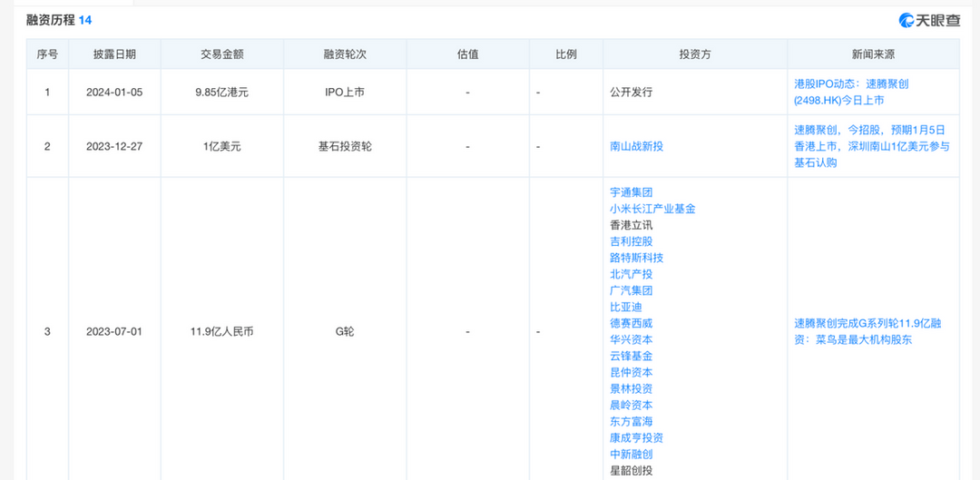Click the investor text 星韶创投
The image size is (980, 480).
(632, 471)
